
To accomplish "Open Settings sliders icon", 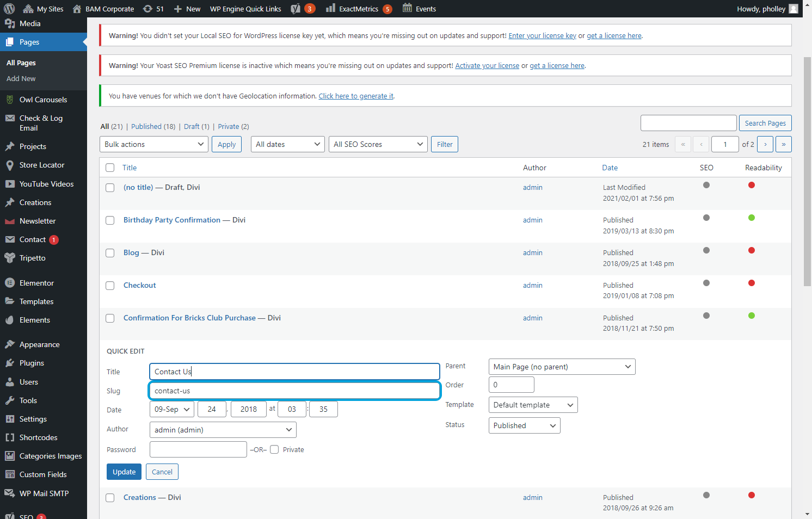I will click(x=10, y=419).
